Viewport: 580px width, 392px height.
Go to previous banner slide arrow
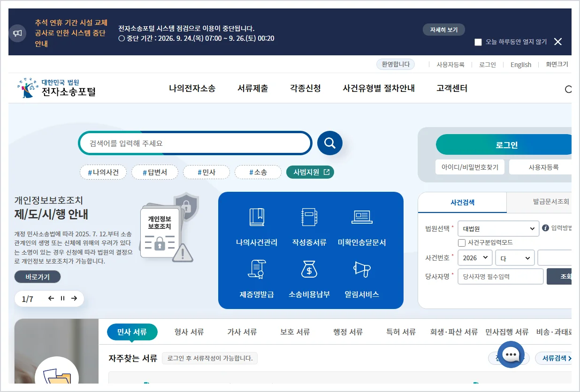pos(51,299)
